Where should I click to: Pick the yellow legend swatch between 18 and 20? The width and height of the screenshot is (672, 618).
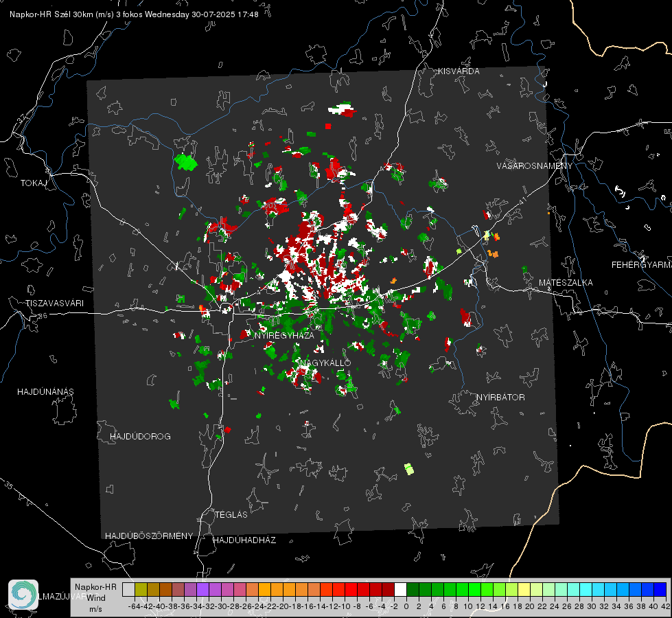[524, 589]
